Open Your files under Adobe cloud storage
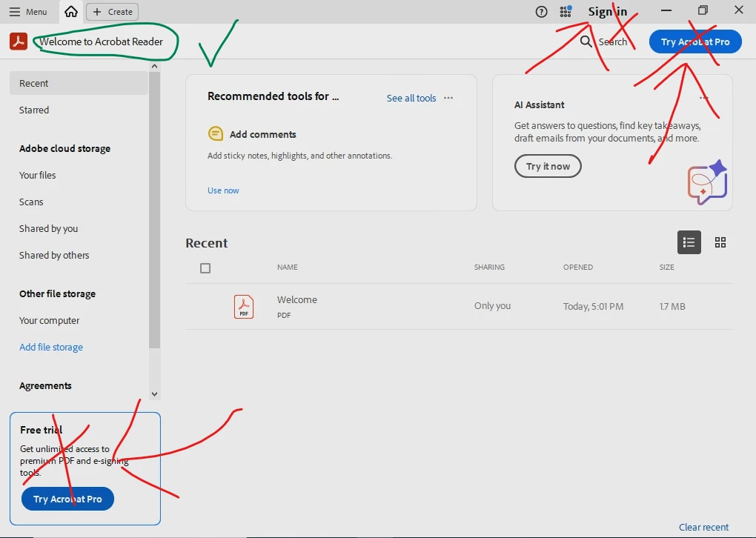 (x=37, y=175)
